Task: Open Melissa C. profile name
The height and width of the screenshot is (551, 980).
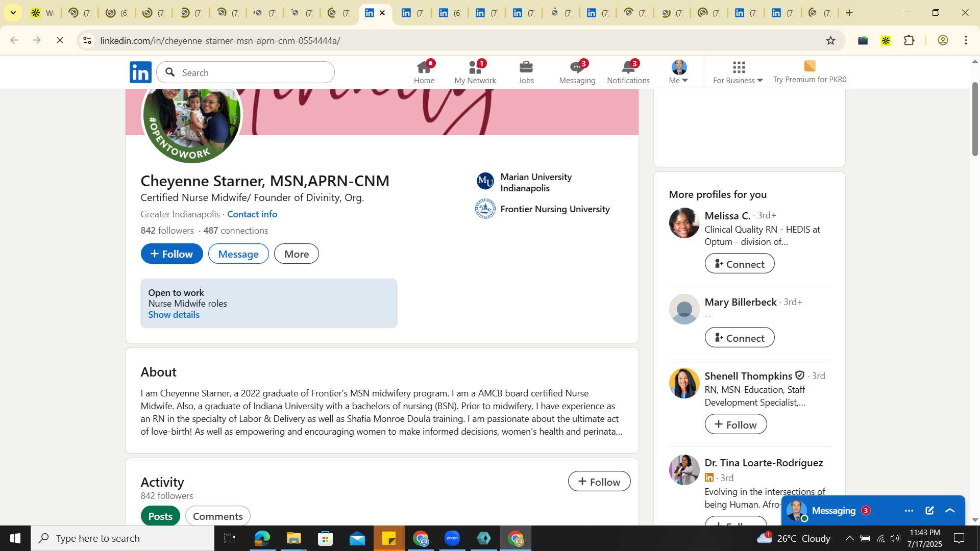Action: point(727,215)
